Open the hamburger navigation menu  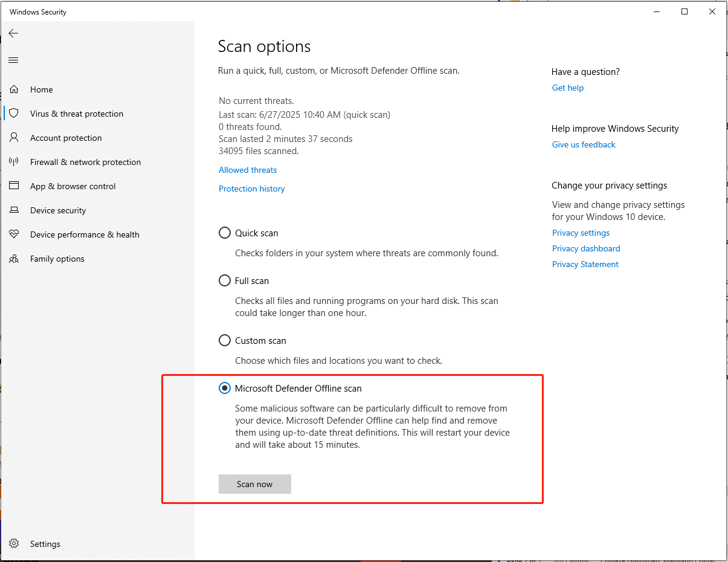13,60
